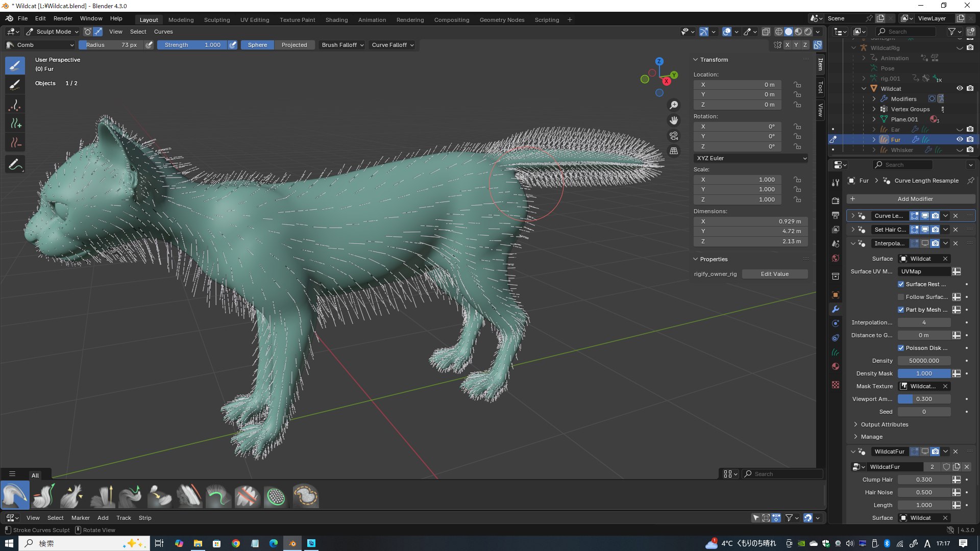
Task: Clear the Mask Texture field
Action: 945,386
